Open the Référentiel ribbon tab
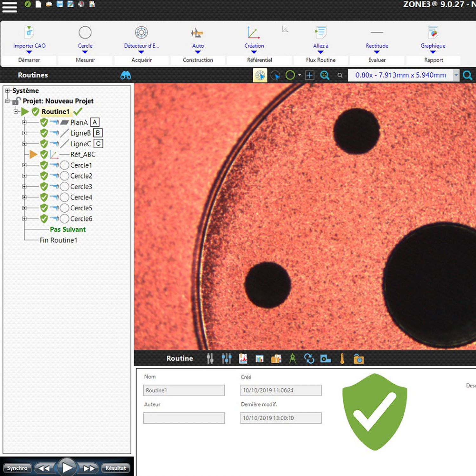 click(259, 60)
